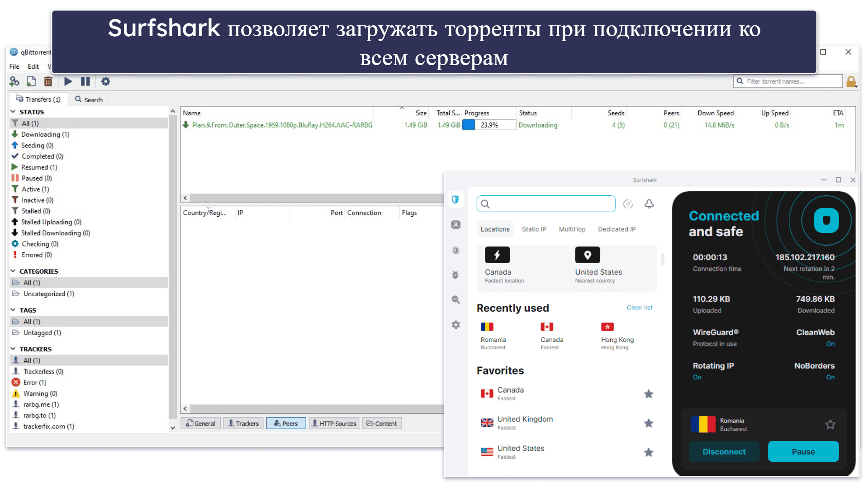The width and height of the screenshot is (868, 488).
Task: Switch to Dedicated IP tab in Surfshark
Action: pos(617,229)
